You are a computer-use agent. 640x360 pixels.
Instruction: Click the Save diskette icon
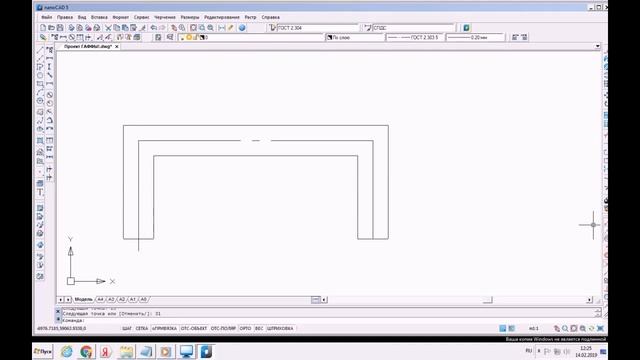(60, 28)
